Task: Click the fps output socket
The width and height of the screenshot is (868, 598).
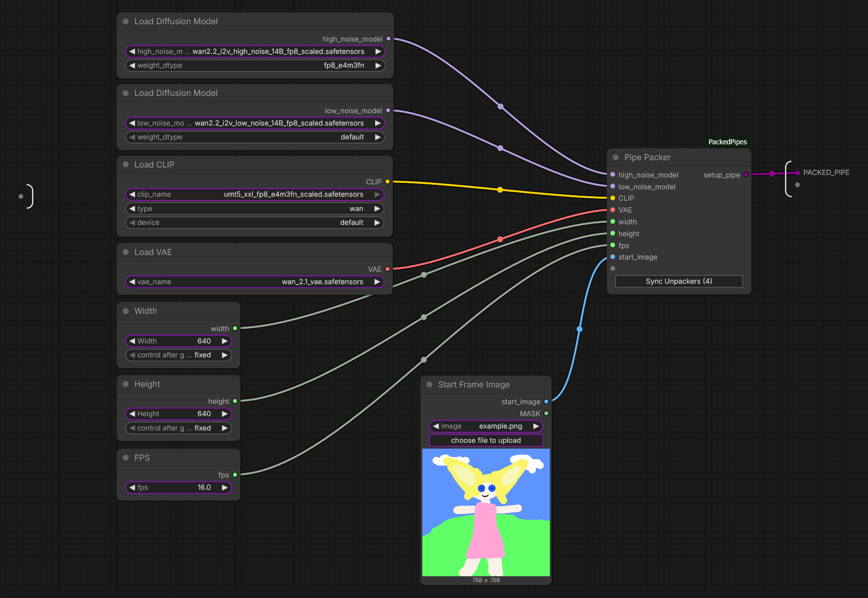Action: pyautogui.click(x=235, y=474)
